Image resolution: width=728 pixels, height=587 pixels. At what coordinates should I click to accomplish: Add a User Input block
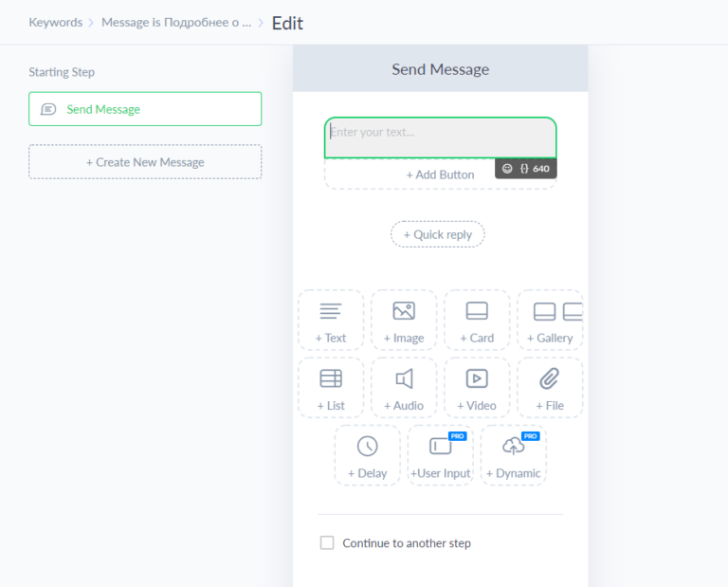[x=440, y=455]
